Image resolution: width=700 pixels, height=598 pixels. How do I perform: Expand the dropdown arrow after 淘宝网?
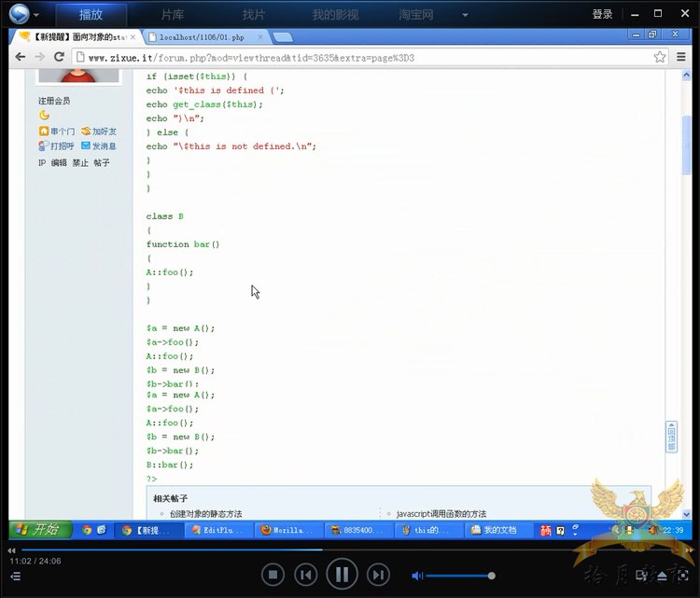(x=465, y=15)
